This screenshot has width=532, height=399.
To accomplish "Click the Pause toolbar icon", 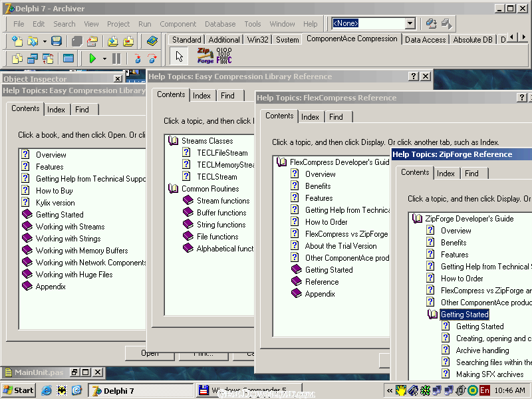I will (x=116, y=59).
